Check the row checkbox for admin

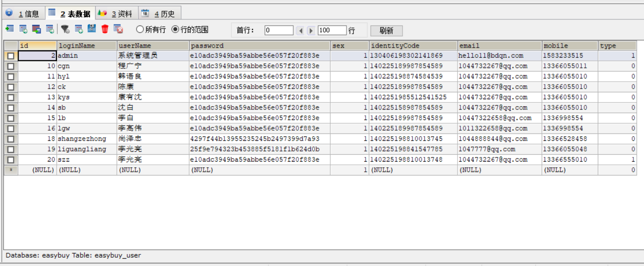(x=11, y=56)
